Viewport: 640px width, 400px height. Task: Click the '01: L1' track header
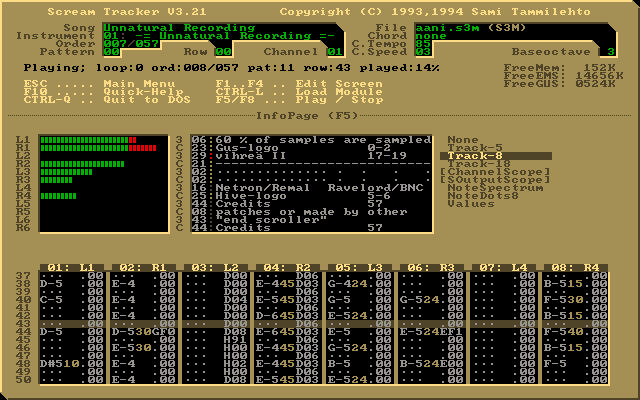point(71,268)
